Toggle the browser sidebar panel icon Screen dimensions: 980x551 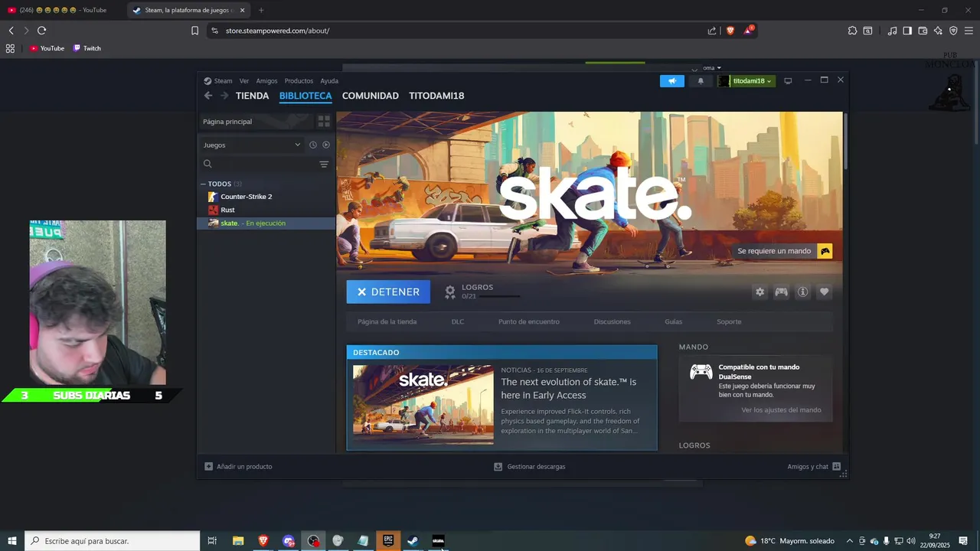(x=907, y=31)
